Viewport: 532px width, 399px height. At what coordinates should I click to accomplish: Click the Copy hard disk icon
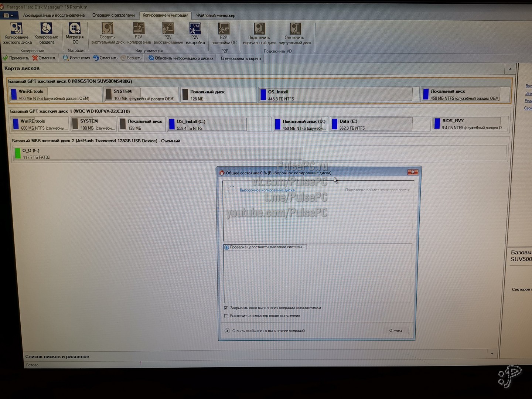pos(17,29)
